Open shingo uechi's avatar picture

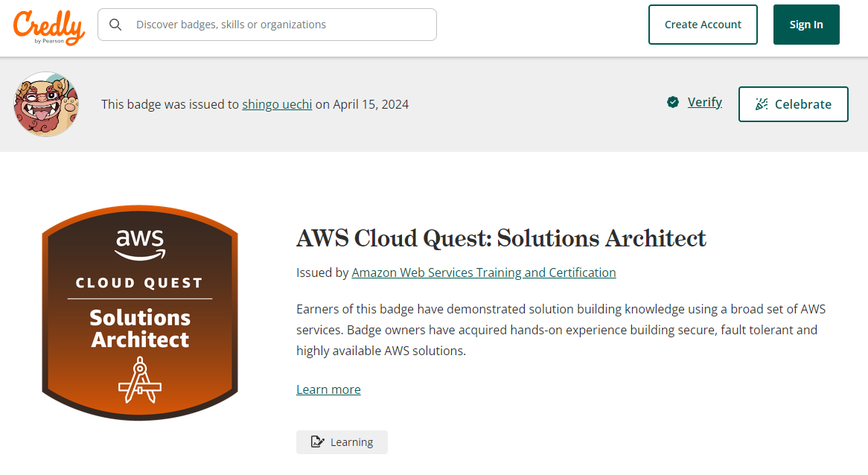pyautogui.click(x=46, y=104)
